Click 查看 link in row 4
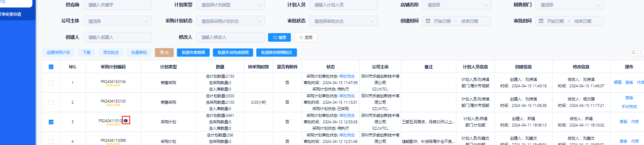This screenshot has width=644, height=145. tap(623, 141)
